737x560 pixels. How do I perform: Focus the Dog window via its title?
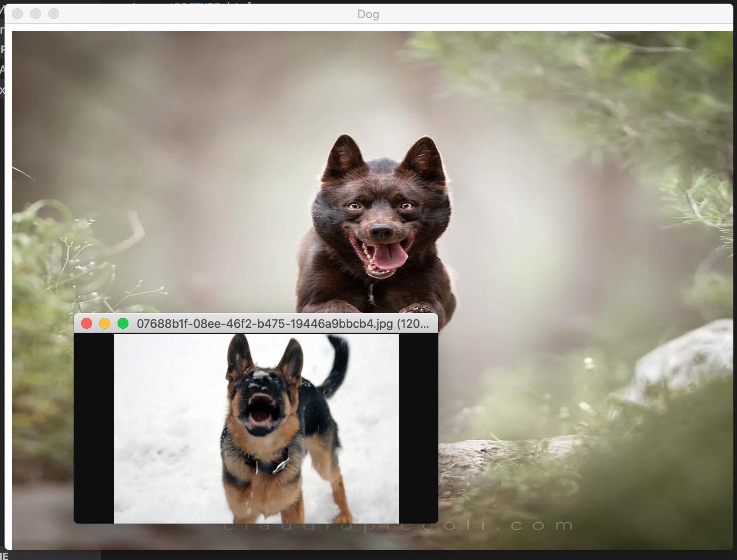[368, 14]
